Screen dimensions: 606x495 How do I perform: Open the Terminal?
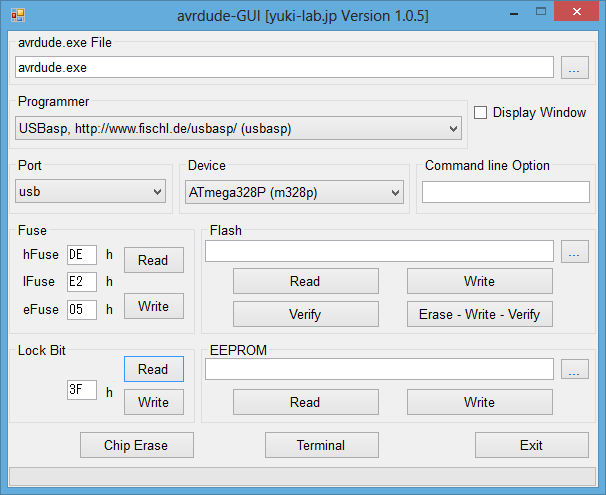point(321,445)
